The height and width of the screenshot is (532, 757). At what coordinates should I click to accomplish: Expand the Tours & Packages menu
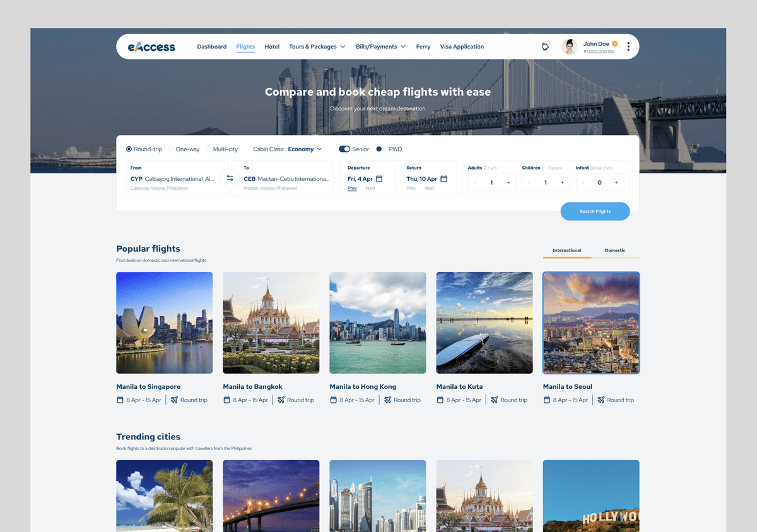[x=317, y=47]
